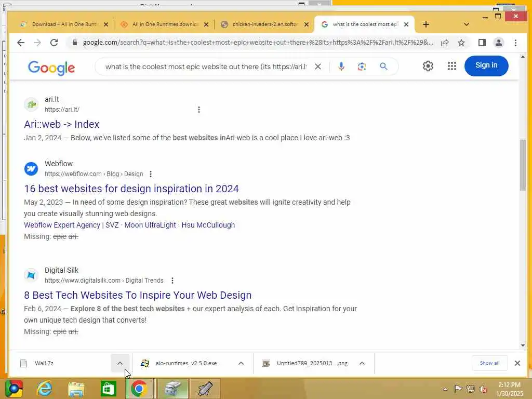Close the chicken-invaders-2 tab
This screenshot has height=399, width=532.
coord(307,24)
